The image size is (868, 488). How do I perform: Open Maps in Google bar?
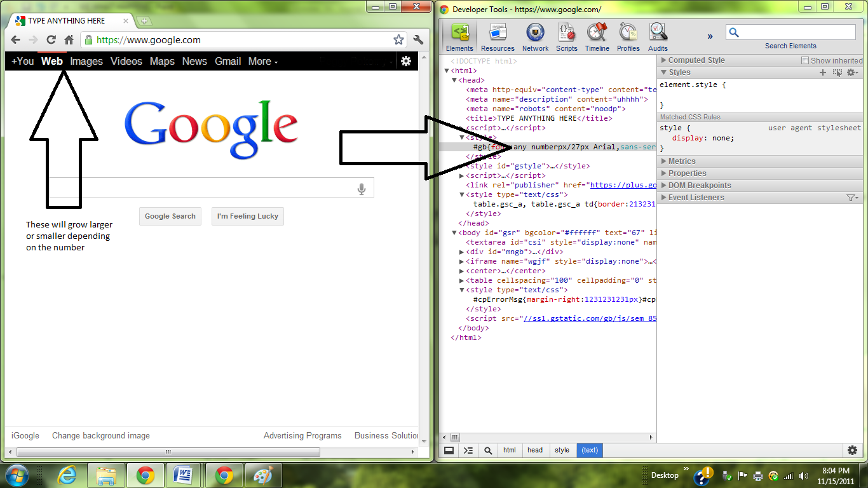point(162,62)
